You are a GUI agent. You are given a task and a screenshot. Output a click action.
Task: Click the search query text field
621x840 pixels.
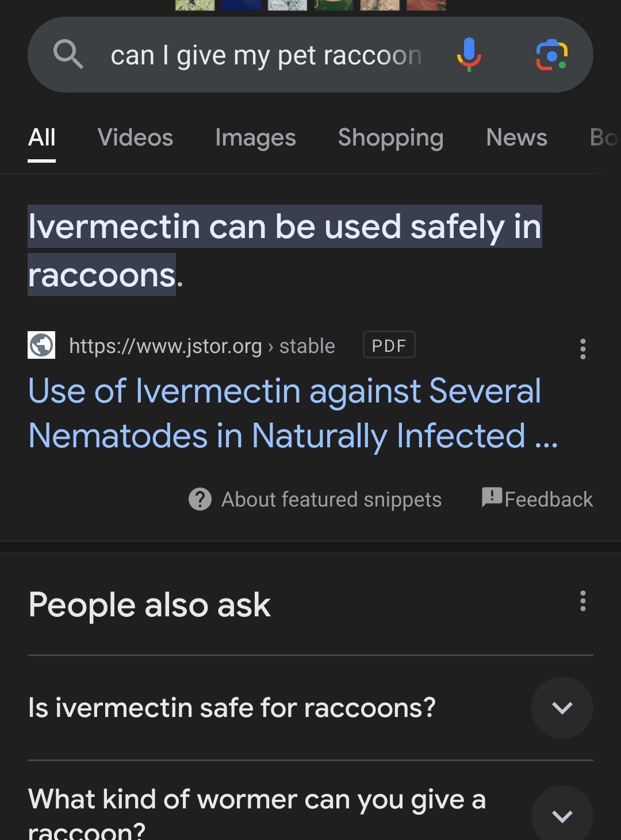[x=266, y=56]
